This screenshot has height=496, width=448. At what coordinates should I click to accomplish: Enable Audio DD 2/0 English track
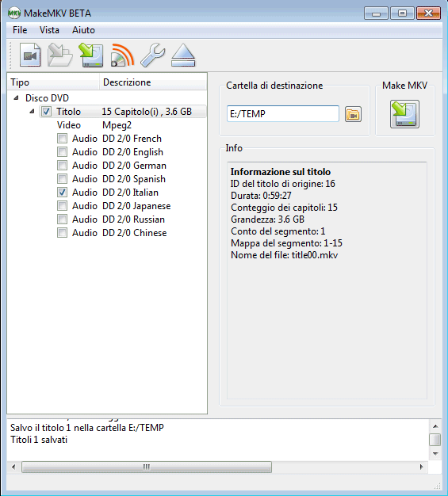point(62,152)
